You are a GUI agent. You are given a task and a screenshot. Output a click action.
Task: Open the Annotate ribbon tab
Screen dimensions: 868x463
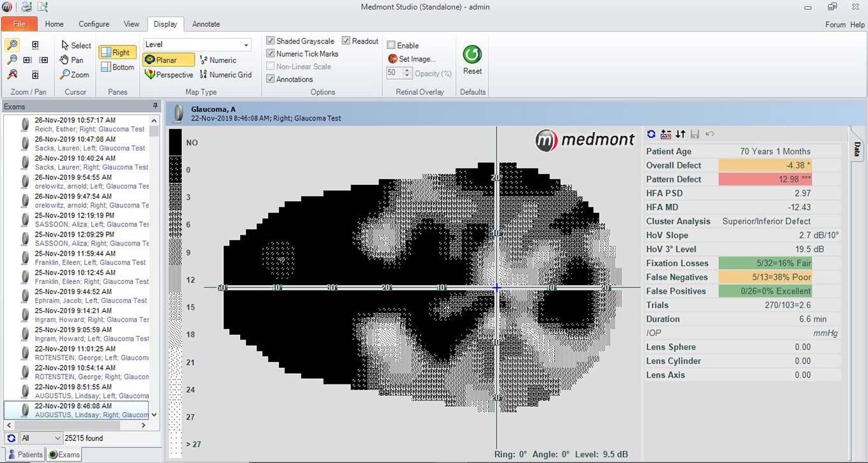coord(206,24)
